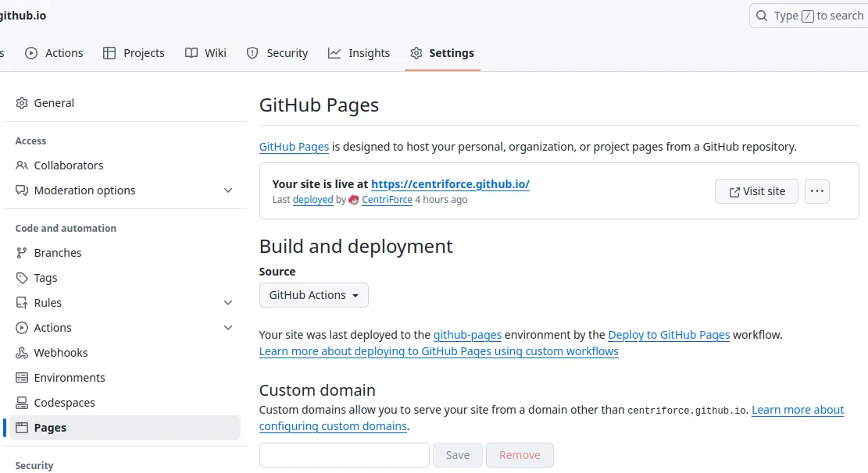868x473 pixels.
Task: Click the Wiki book icon
Action: point(189,52)
